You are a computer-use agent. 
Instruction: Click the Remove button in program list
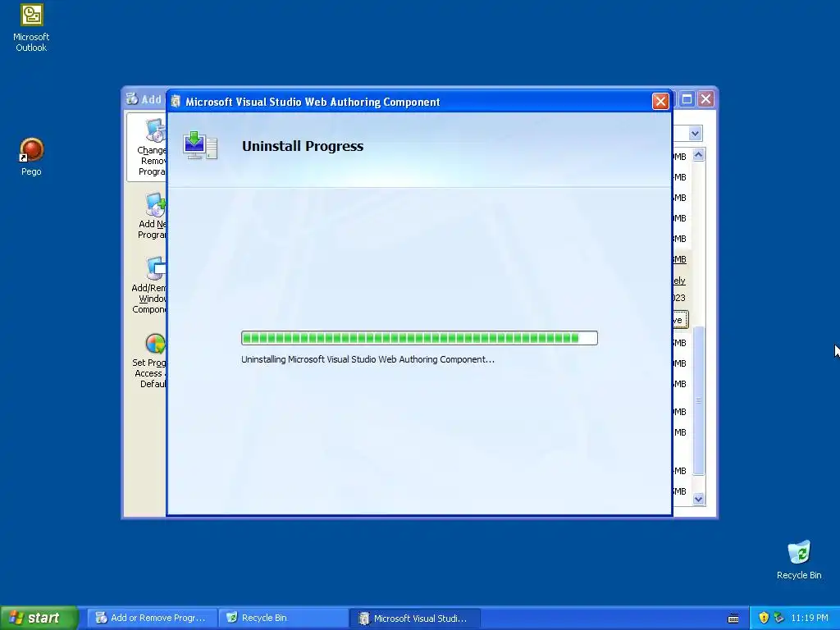tap(680, 320)
